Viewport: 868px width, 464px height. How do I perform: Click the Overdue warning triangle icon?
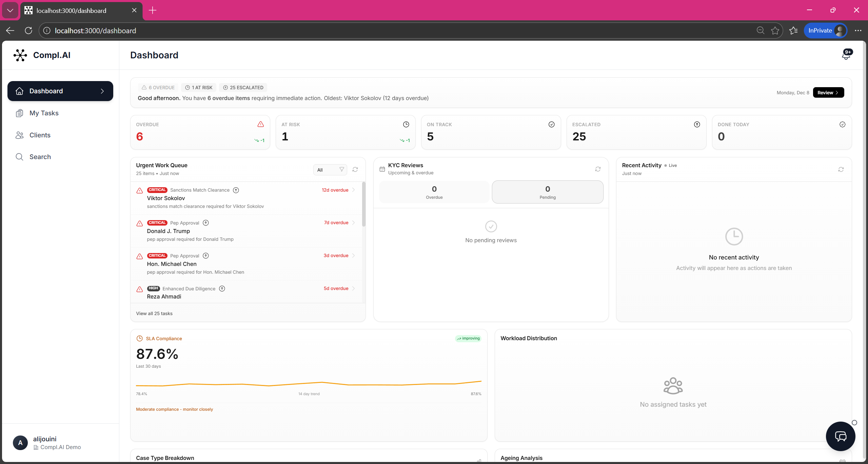tap(260, 124)
